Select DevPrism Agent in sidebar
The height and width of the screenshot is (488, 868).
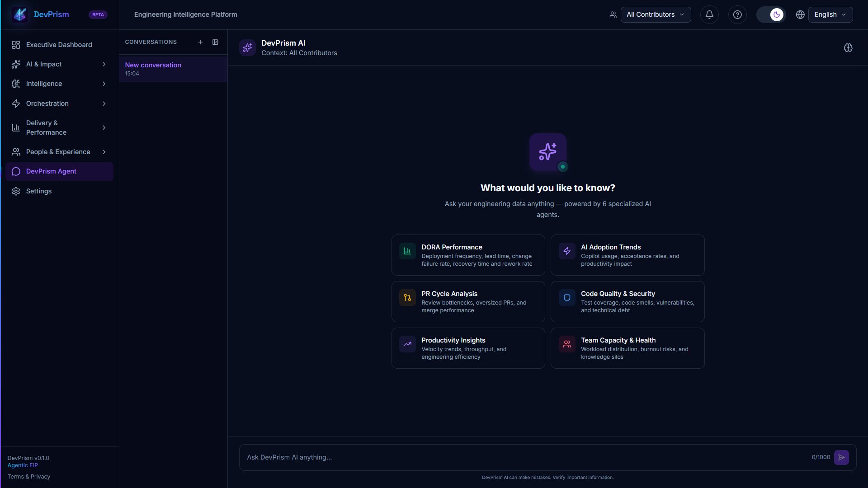[59, 171]
